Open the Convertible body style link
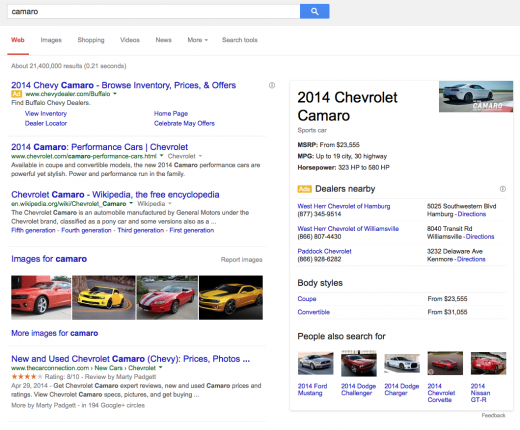This screenshot has height=430, width=520. [314, 312]
